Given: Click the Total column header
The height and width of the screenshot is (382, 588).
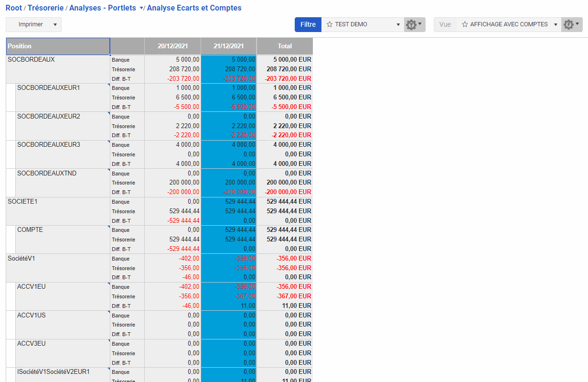Looking at the screenshot, I should [x=285, y=46].
